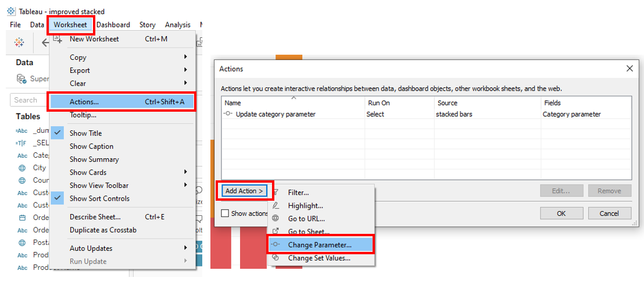The height and width of the screenshot is (281, 644).
Task: Click the disabled Edit... button
Action: pyautogui.click(x=561, y=191)
